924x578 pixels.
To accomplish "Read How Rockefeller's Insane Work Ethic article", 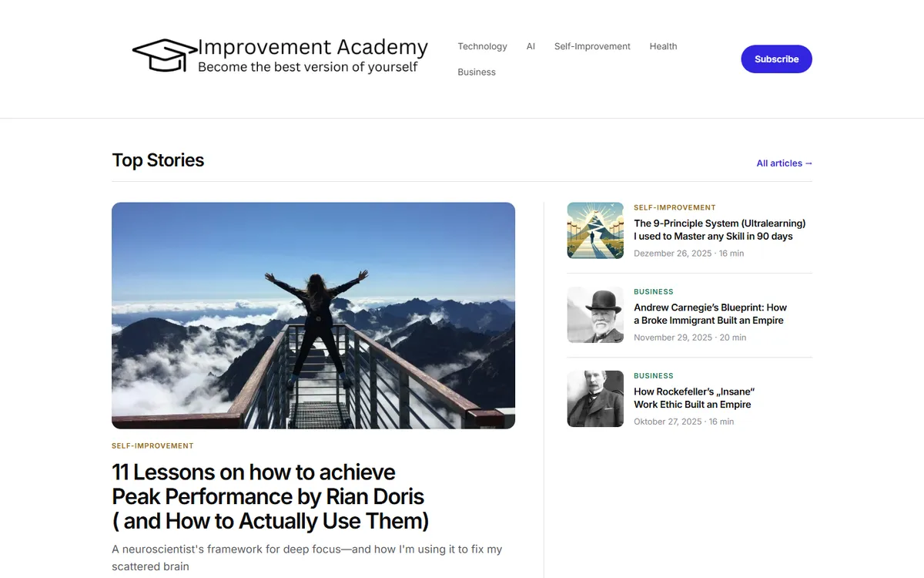I will pos(694,398).
